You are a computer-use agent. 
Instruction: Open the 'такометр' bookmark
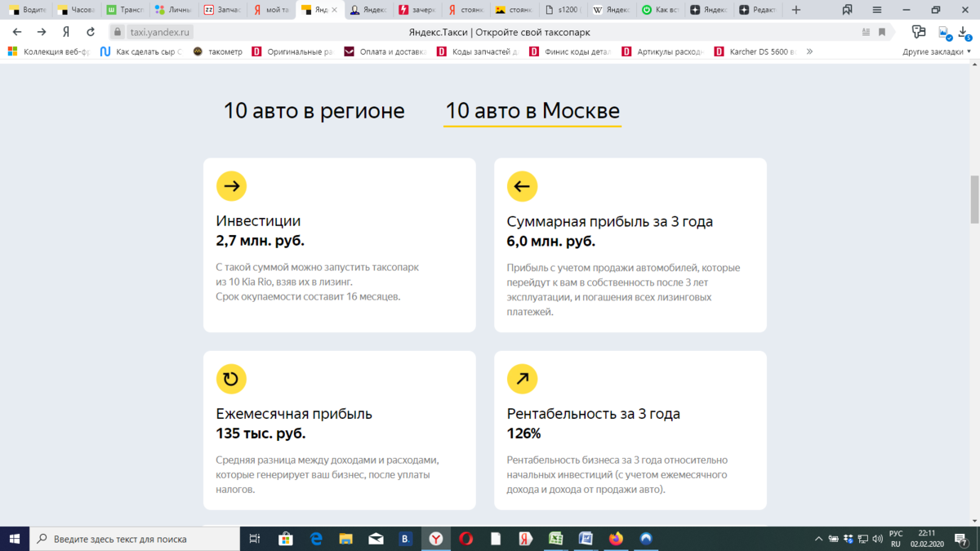coord(217,51)
